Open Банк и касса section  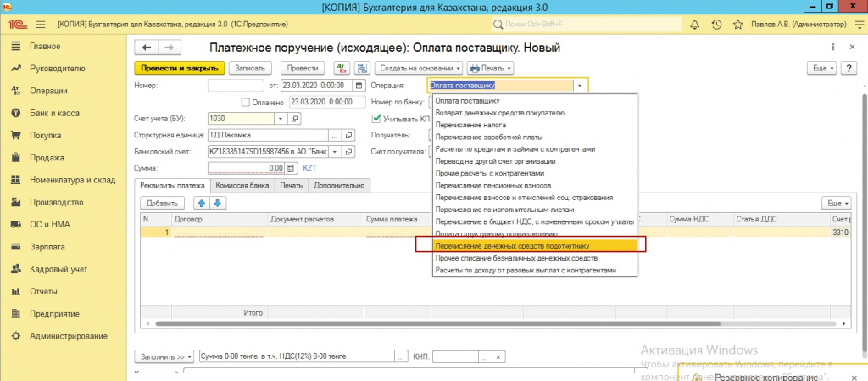[x=54, y=113]
